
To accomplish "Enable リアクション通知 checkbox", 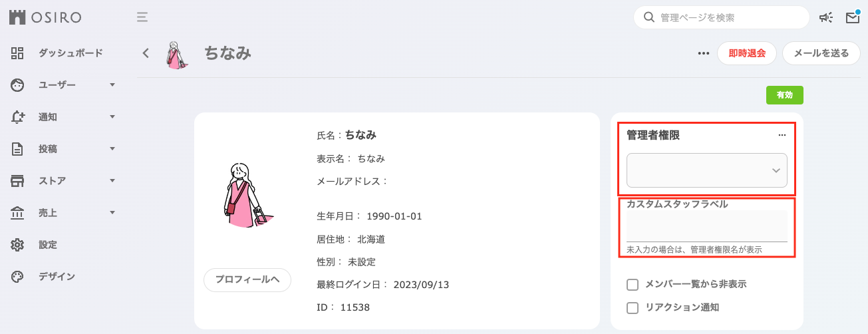I will pyautogui.click(x=633, y=308).
